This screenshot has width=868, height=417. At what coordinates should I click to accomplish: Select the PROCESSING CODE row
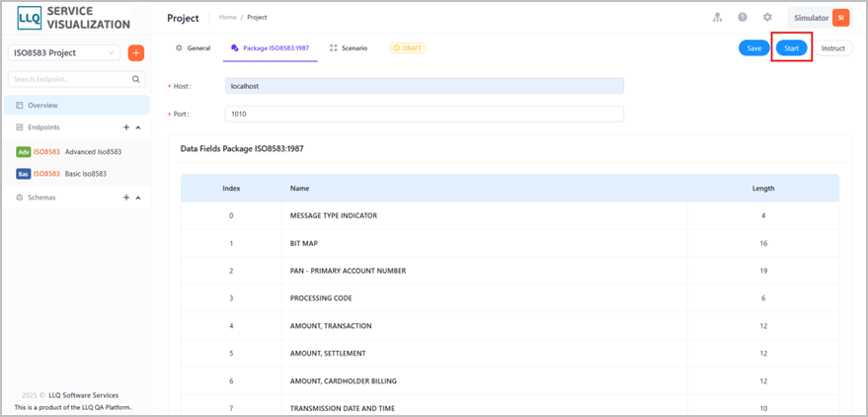[x=510, y=298]
